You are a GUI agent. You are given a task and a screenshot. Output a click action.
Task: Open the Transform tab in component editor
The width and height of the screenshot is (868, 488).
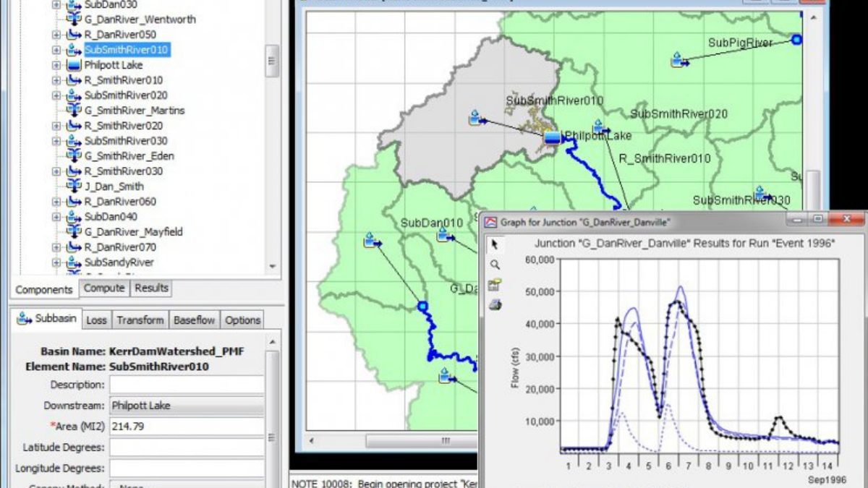point(140,320)
